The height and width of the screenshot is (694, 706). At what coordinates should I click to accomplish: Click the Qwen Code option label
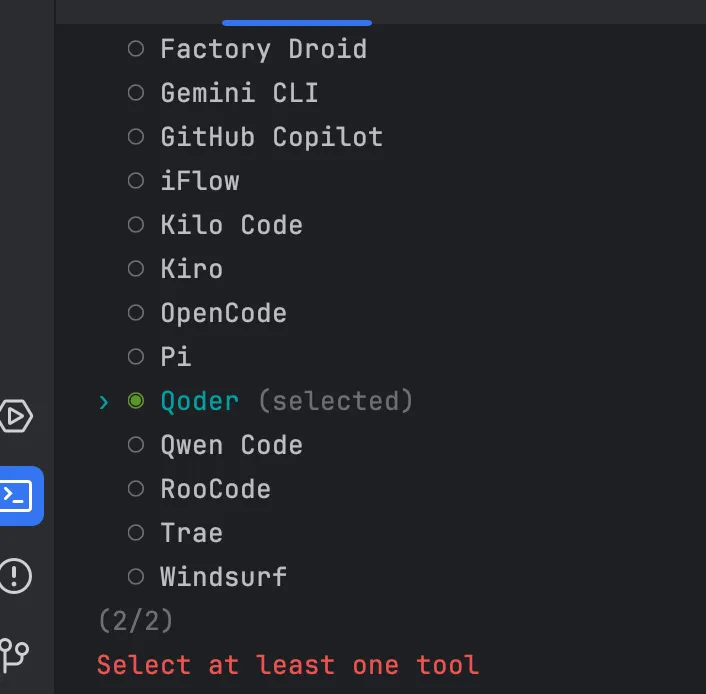point(231,445)
